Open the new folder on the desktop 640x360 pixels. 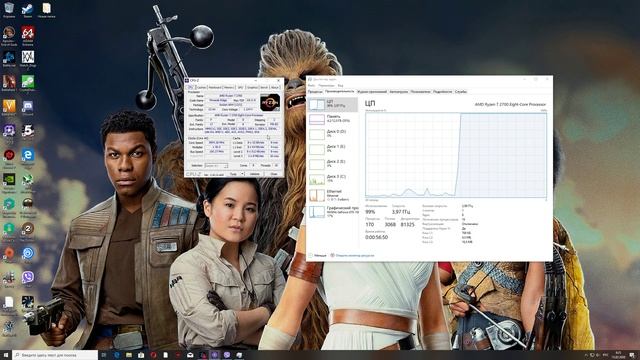click(47, 10)
